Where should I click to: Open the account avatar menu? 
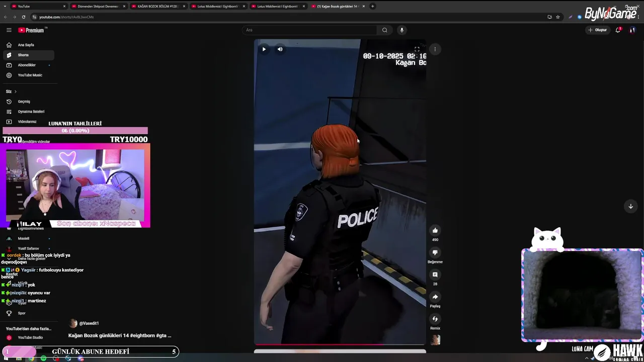(632, 30)
